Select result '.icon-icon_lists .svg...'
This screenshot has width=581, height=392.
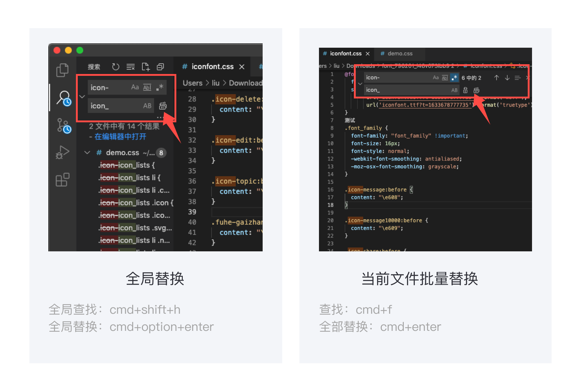[135, 228]
